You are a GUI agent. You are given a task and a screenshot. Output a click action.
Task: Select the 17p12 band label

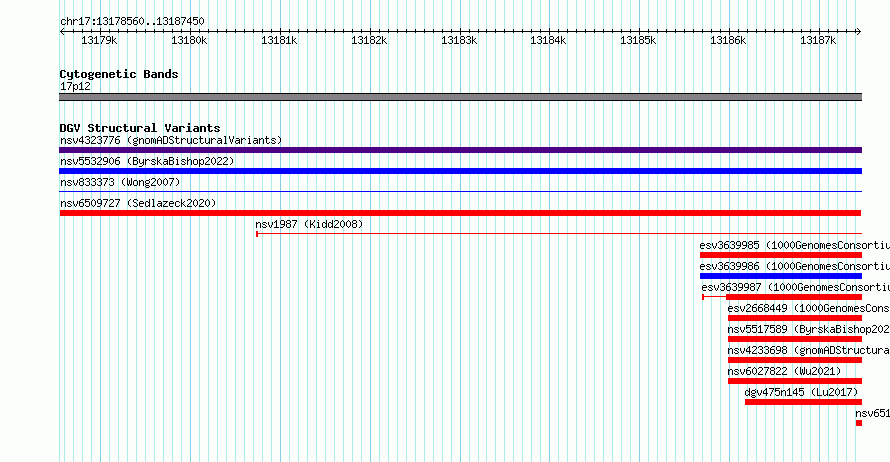[x=75, y=86]
